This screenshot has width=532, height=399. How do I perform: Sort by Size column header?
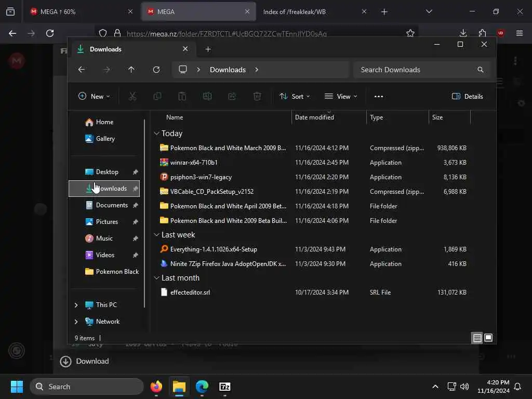coord(437,117)
